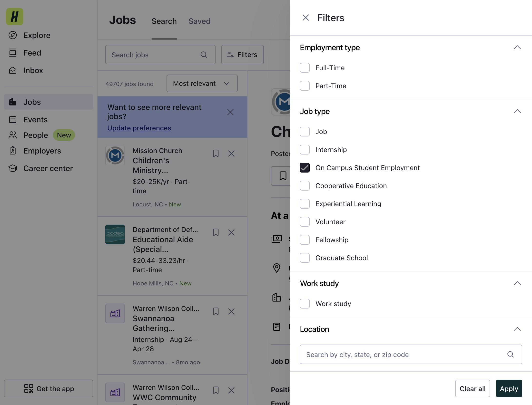Enable the Internship job type filter

(305, 150)
